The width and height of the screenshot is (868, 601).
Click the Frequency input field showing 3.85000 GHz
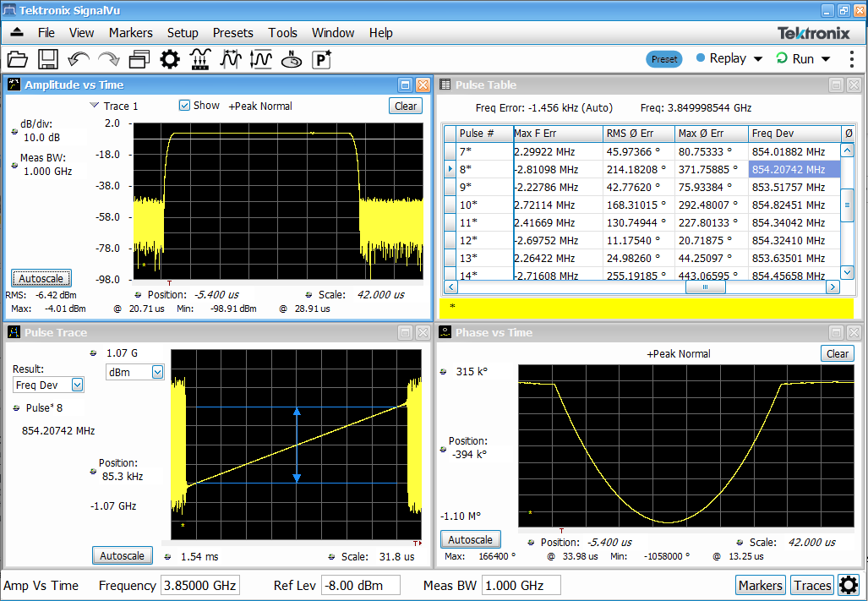(200, 584)
